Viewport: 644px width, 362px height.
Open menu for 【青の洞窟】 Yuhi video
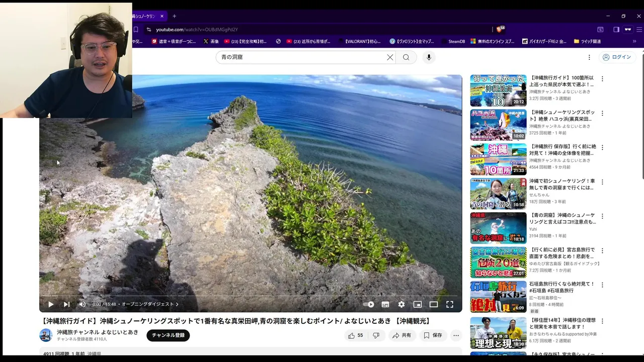(x=602, y=216)
